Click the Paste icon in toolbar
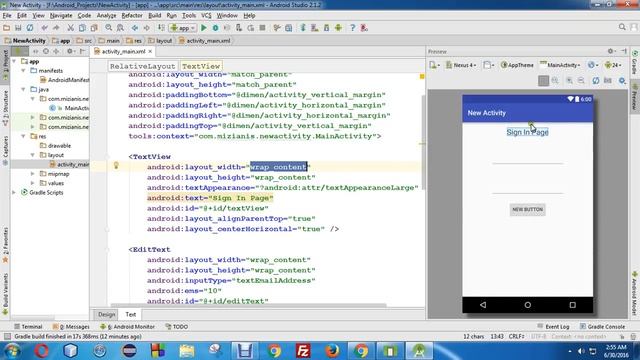The height and width of the screenshot is (360, 640). [94, 28]
